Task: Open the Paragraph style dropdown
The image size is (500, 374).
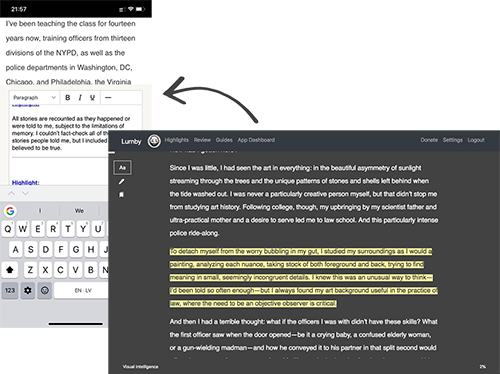Action: click(x=34, y=98)
